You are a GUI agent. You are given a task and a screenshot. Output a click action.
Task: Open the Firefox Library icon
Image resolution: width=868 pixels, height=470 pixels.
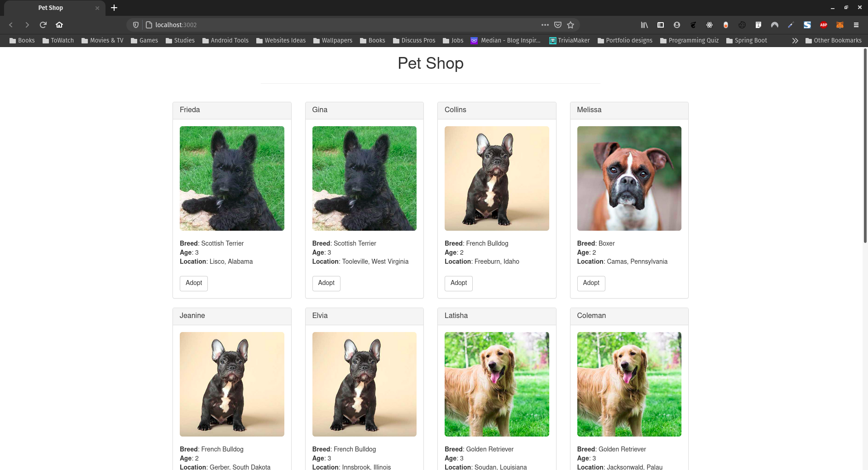pos(644,25)
